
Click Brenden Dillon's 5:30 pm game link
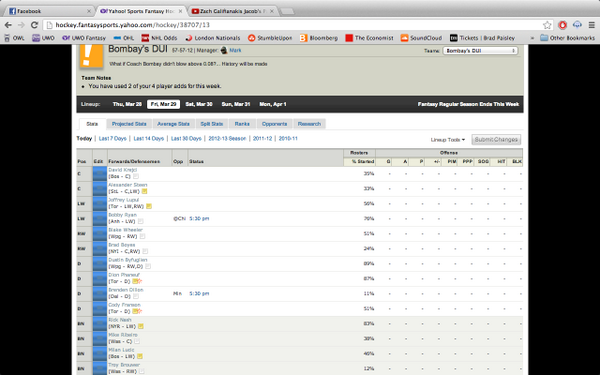tap(199, 293)
